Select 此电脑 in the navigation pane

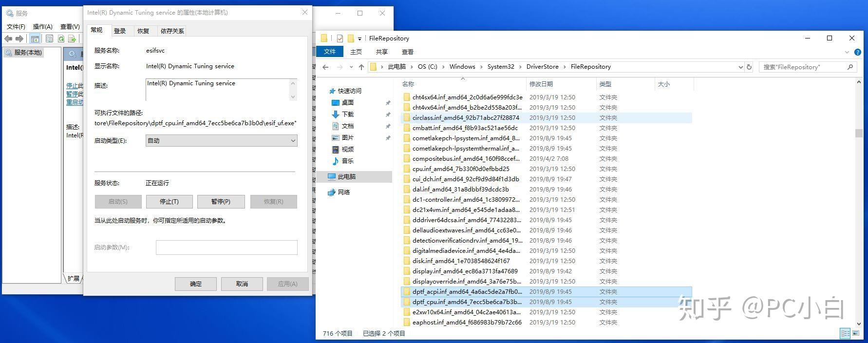click(x=355, y=176)
